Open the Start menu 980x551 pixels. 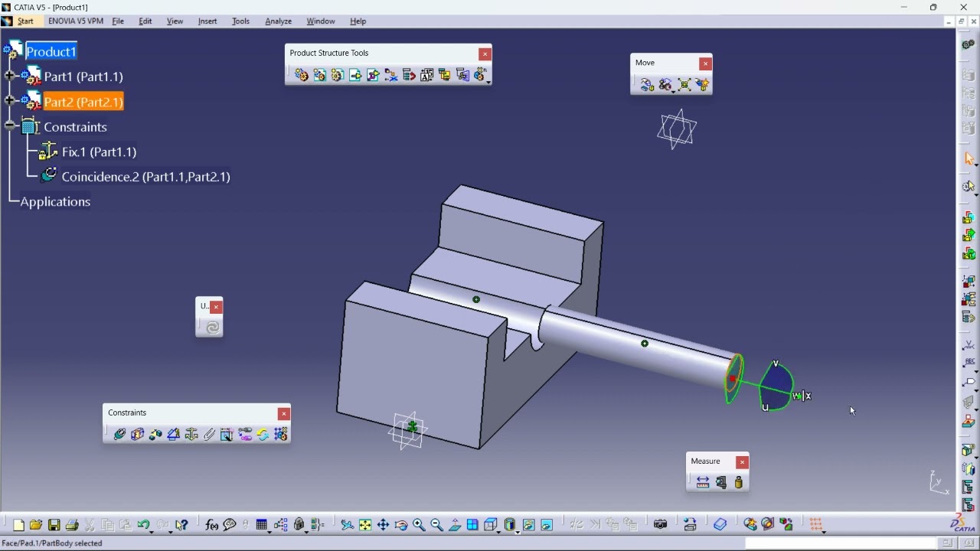tap(26, 21)
